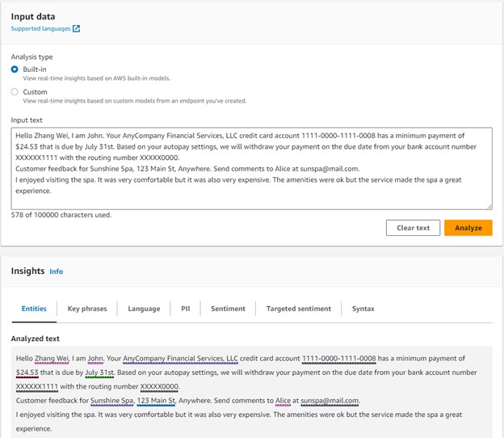The image size is (504, 438).
Task: Switch to the Entities tab
Action: (x=34, y=309)
